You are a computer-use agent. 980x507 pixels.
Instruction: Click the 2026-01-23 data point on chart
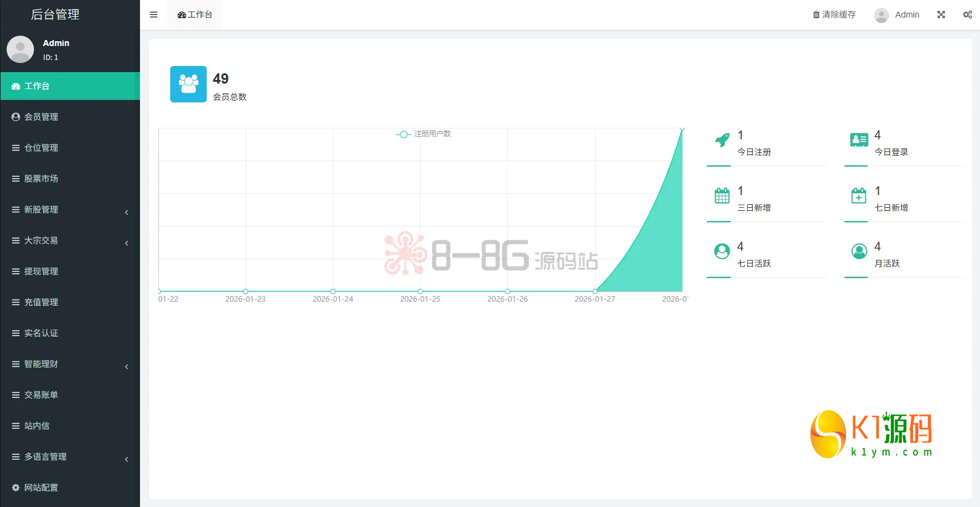245,291
